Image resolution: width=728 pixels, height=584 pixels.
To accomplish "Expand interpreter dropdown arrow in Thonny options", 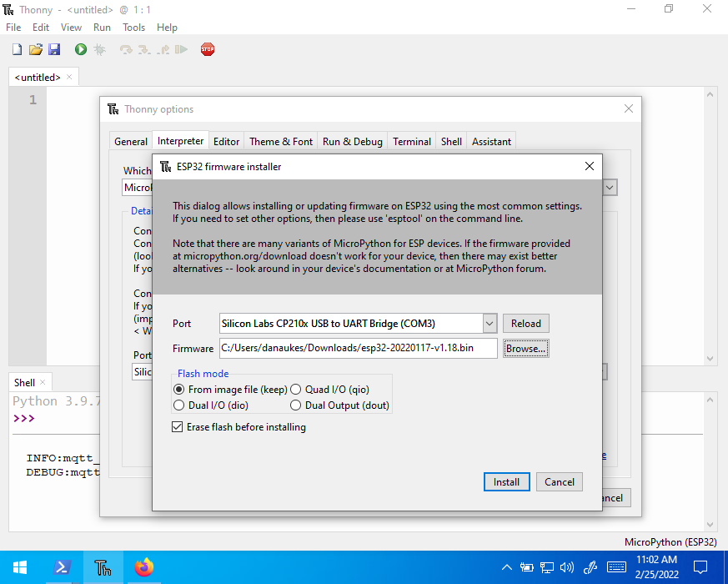I will [x=610, y=188].
